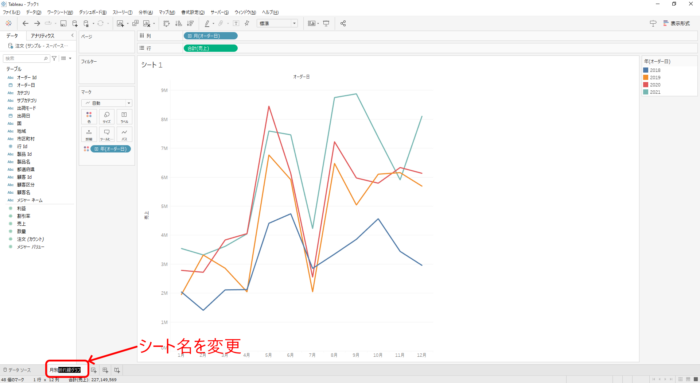Click the データ ソース tab at bottom
Screen dimensions: 700x383
pos(17,370)
